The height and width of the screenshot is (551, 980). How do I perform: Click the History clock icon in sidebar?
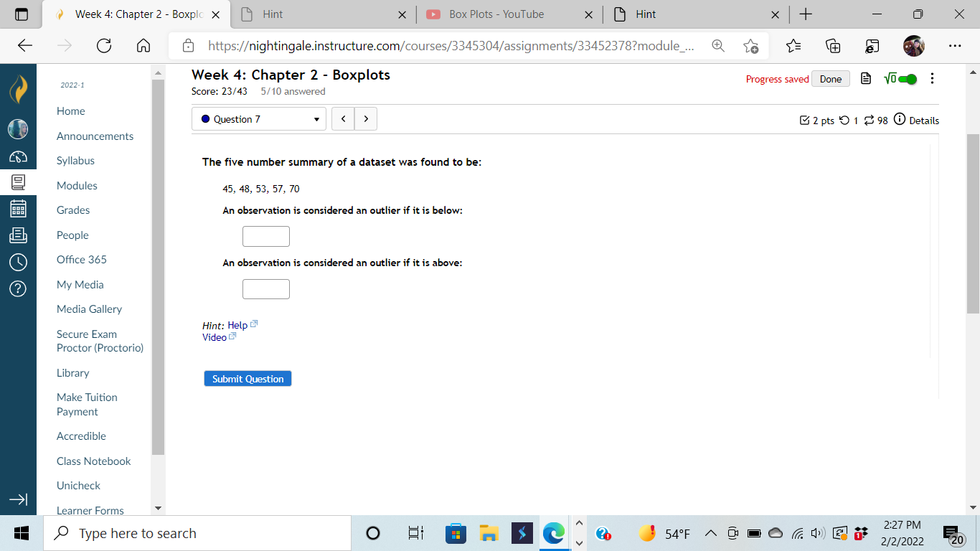tap(18, 263)
